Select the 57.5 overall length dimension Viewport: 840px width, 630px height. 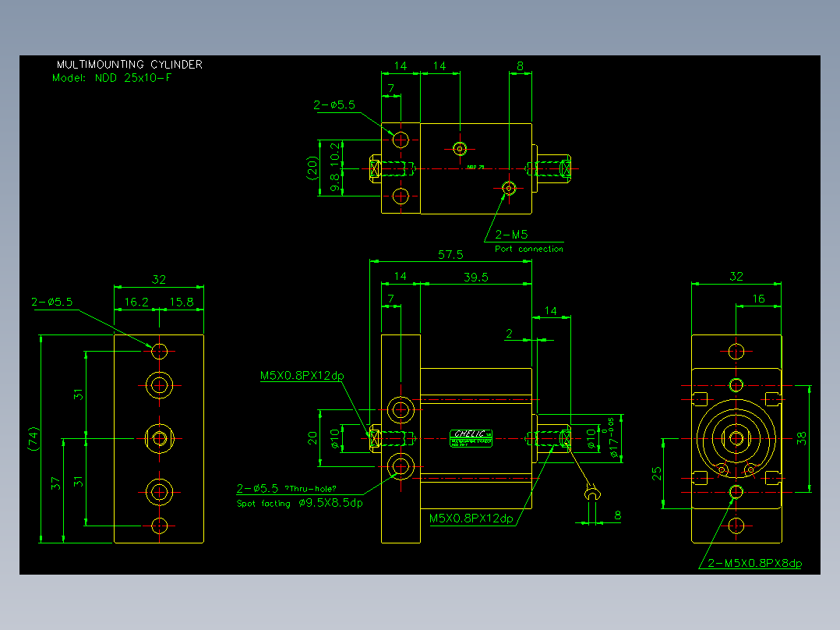coord(450,254)
